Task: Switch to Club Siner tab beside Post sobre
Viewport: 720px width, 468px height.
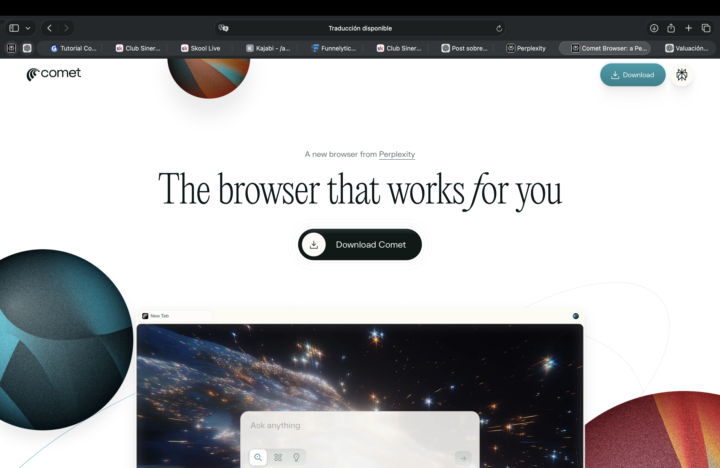Action: tap(399, 48)
